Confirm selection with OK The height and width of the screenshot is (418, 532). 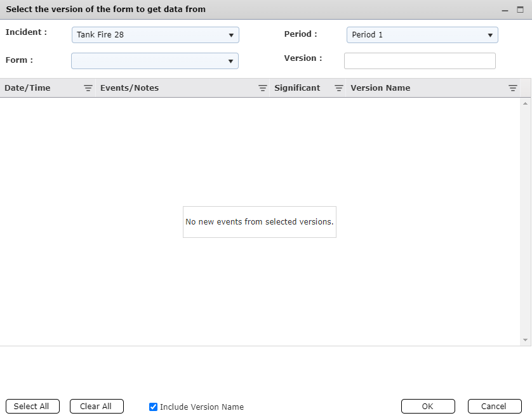click(428, 406)
